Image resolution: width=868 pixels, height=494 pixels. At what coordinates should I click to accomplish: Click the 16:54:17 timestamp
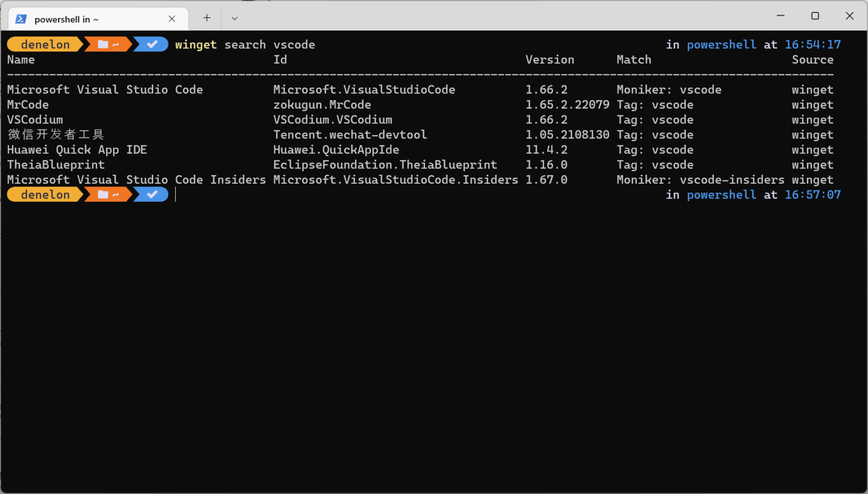click(x=813, y=44)
